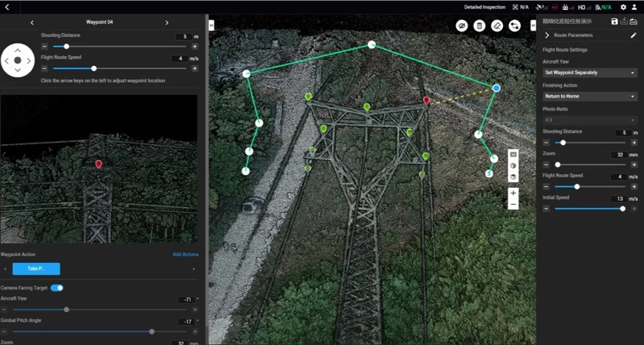The height and width of the screenshot is (345, 644).
Task: Click the waypoint camera preview thumbnail
Action: pos(99,169)
